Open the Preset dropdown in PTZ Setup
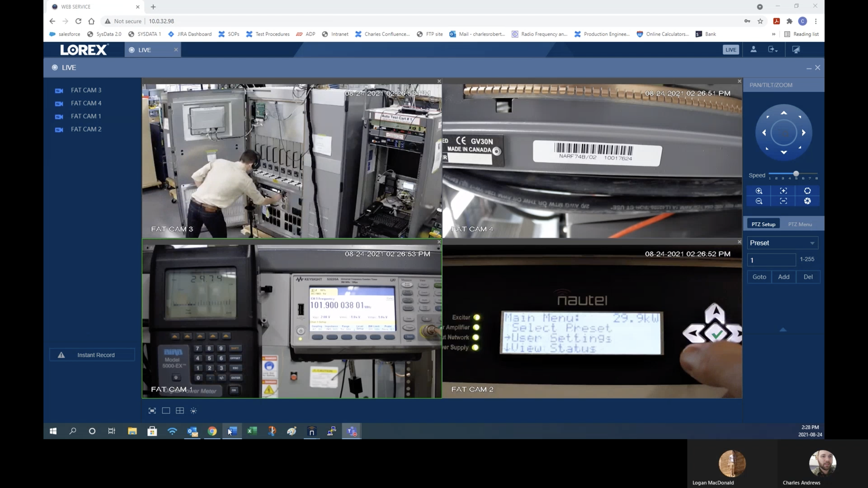Viewport: 868px width, 488px height. click(782, 243)
